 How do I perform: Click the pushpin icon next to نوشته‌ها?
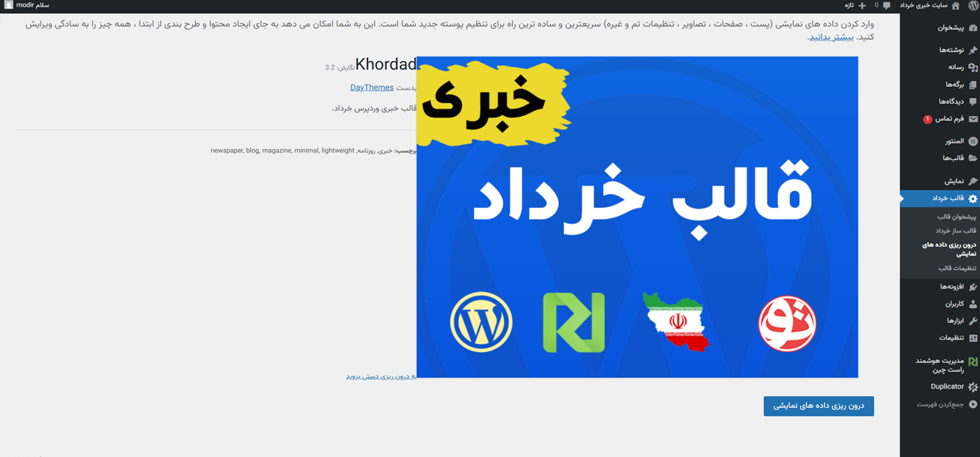pyautogui.click(x=973, y=50)
